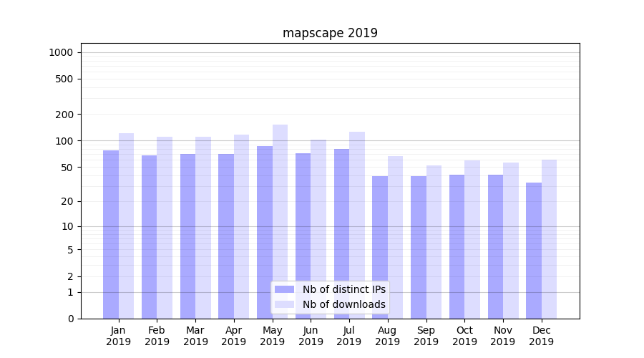Click the 'Nb of downloads' legend swatch

click(284, 304)
